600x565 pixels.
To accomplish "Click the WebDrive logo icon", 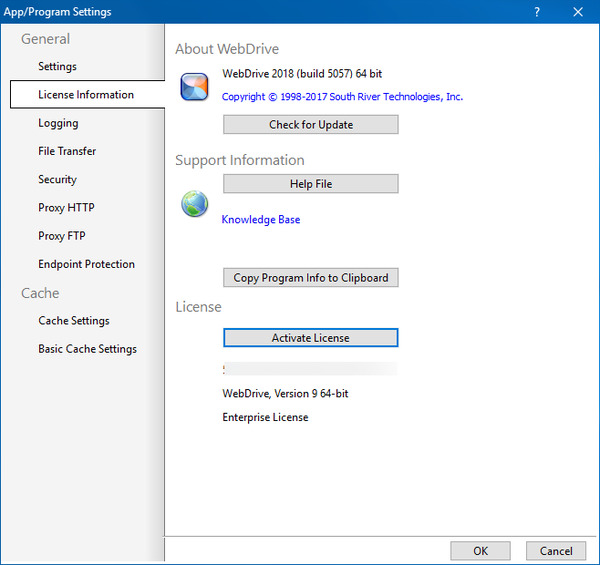I will coord(194,87).
